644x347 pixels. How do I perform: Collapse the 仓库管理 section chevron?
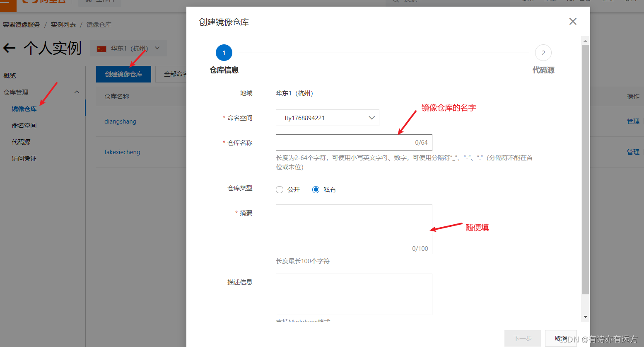tap(77, 92)
